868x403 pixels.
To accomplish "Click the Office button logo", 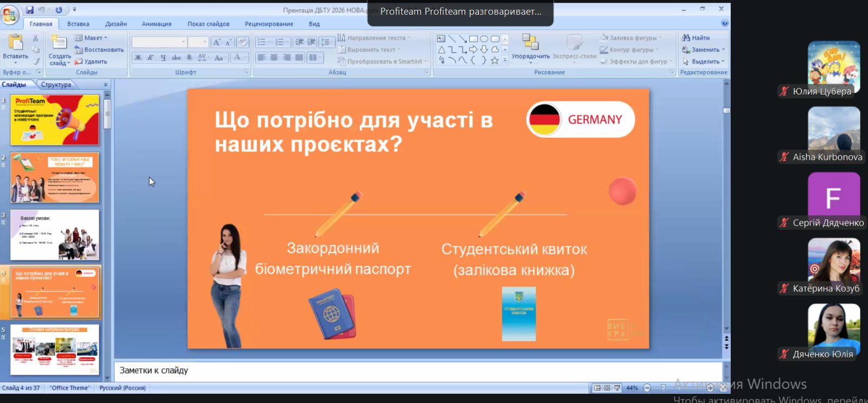I will 10,15.
